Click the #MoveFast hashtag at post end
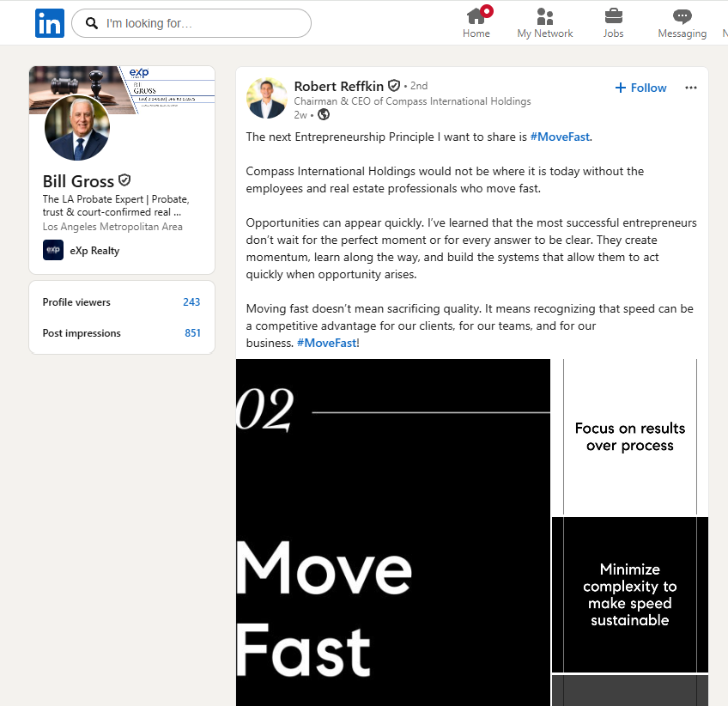Viewport: 728px width, 706px height. (327, 344)
